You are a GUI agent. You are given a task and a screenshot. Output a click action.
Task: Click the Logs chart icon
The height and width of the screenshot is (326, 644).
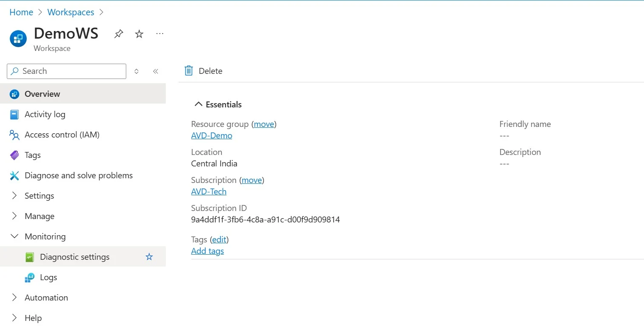click(29, 278)
